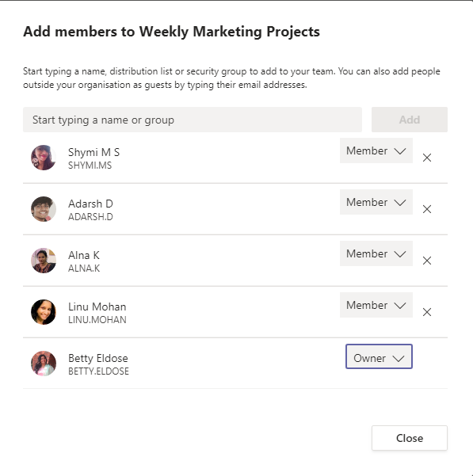Remove Shymi M S from the list
This screenshot has width=473, height=476.
tap(427, 158)
